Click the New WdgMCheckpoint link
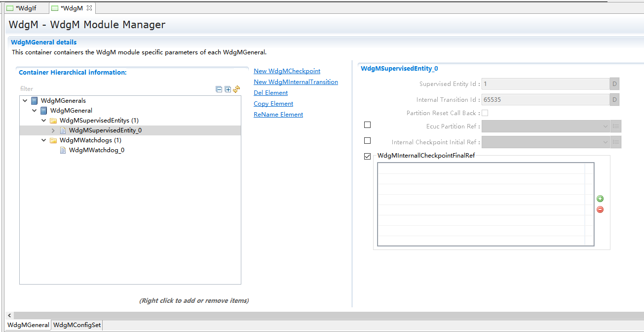The width and height of the screenshot is (644, 332). [x=287, y=71]
